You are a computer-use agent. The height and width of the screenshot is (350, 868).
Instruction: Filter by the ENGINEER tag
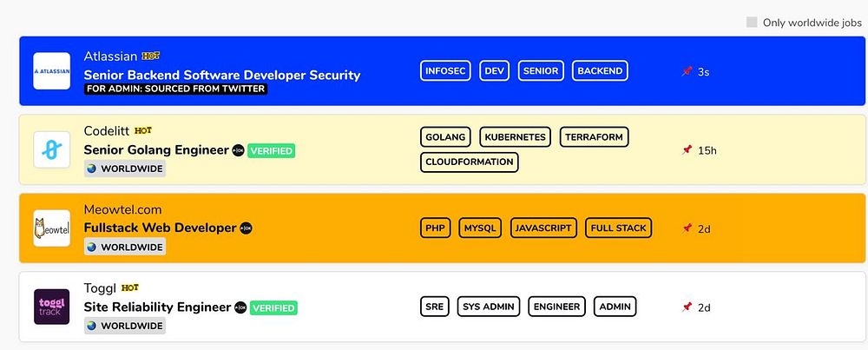tap(557, 307)
